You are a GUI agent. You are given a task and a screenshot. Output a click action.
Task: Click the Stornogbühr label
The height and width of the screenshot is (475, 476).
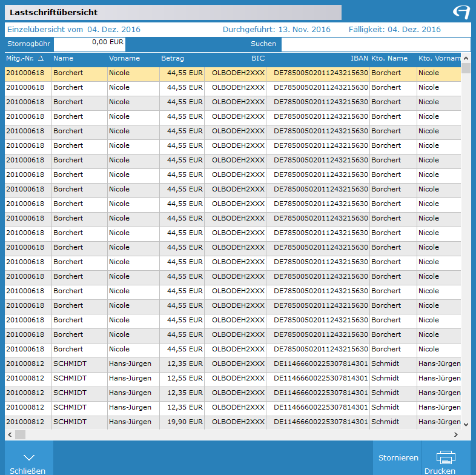28,44
